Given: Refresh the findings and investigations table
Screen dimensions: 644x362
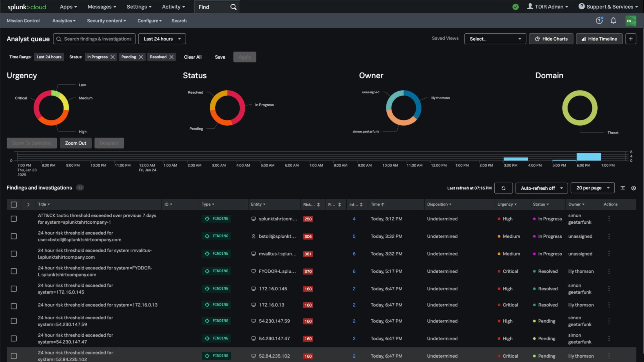Looking at the screenshot, I should point(503,188).
